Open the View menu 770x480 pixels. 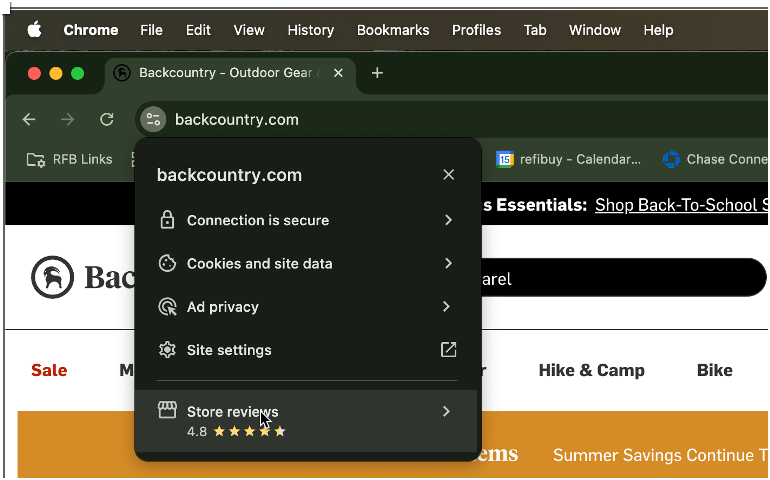tap(249, 30)
